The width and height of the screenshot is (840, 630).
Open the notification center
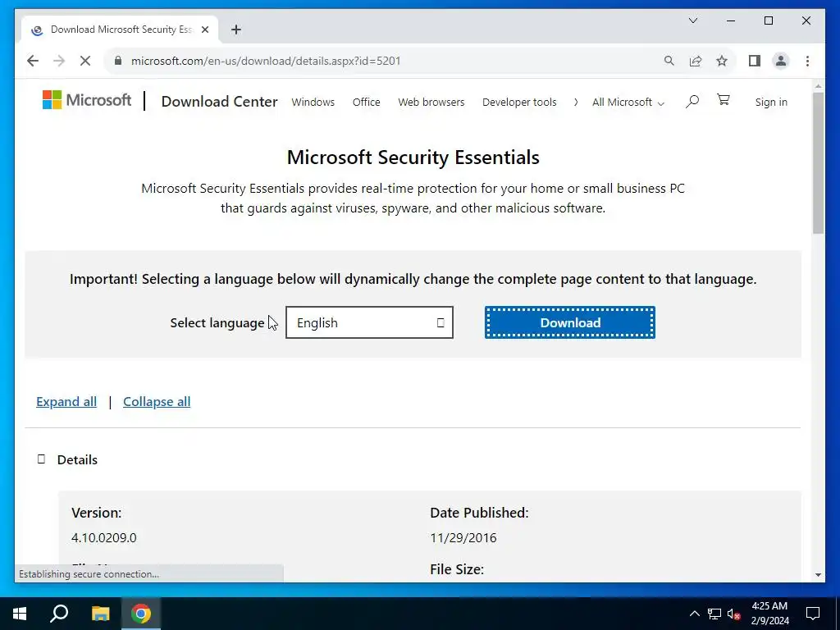click(813, 614)
